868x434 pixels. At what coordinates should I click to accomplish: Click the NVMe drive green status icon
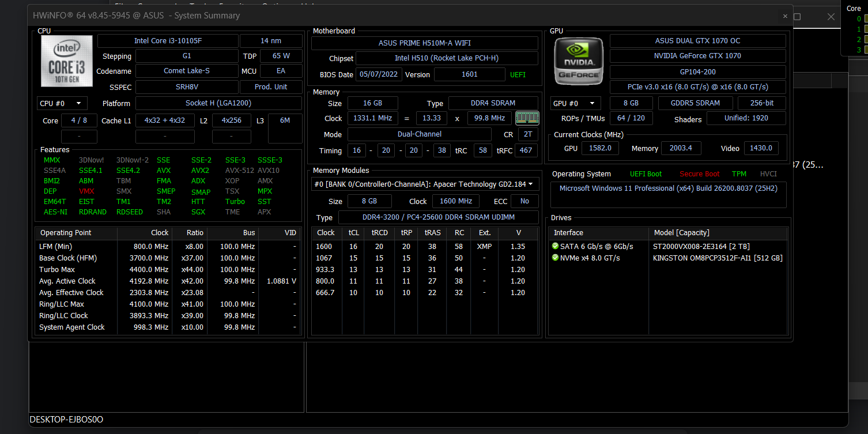555,258
